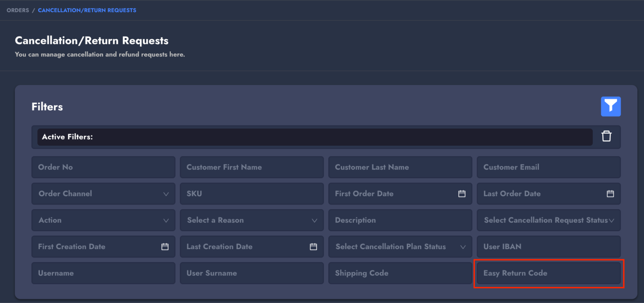This screenshot has height=303, width=644.
Task: Click into the SKU field
Action: pyautogui.click(x=252, y=194)
